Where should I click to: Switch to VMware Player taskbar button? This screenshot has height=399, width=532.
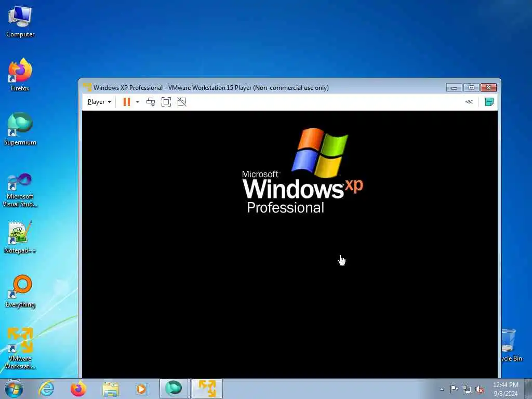click(207, 389)
